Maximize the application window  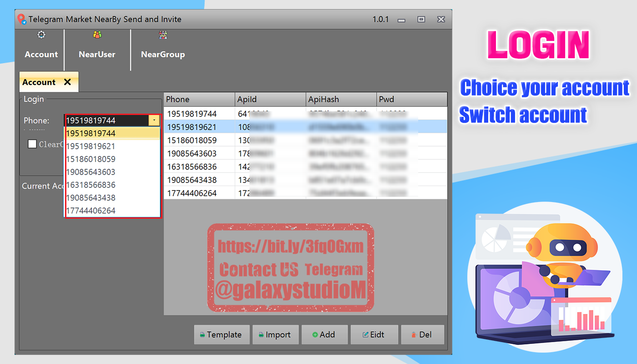pos(421,20)
